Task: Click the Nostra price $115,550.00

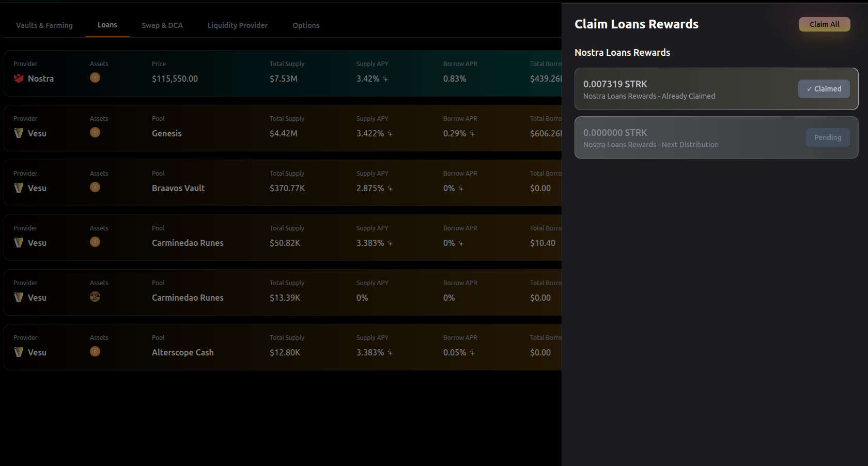Action: point(175,79)
